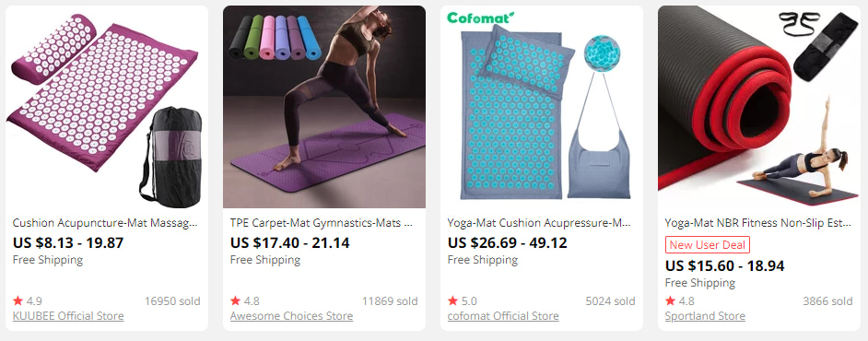Open Cushion Acupuncture-Mat Massage product title
Screen dimensions: 868x341
click(x=105, y=223)
